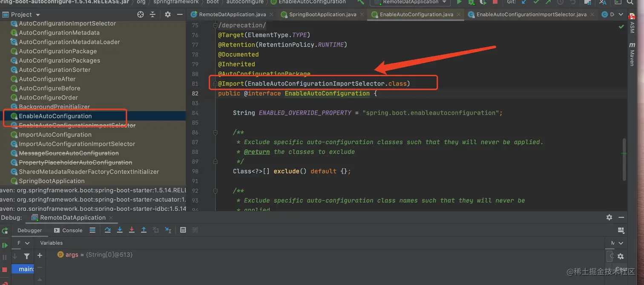Viewport: 644px width, 285px height.
Task: Minimize the Debug tool window
Action: pos(621,217)
